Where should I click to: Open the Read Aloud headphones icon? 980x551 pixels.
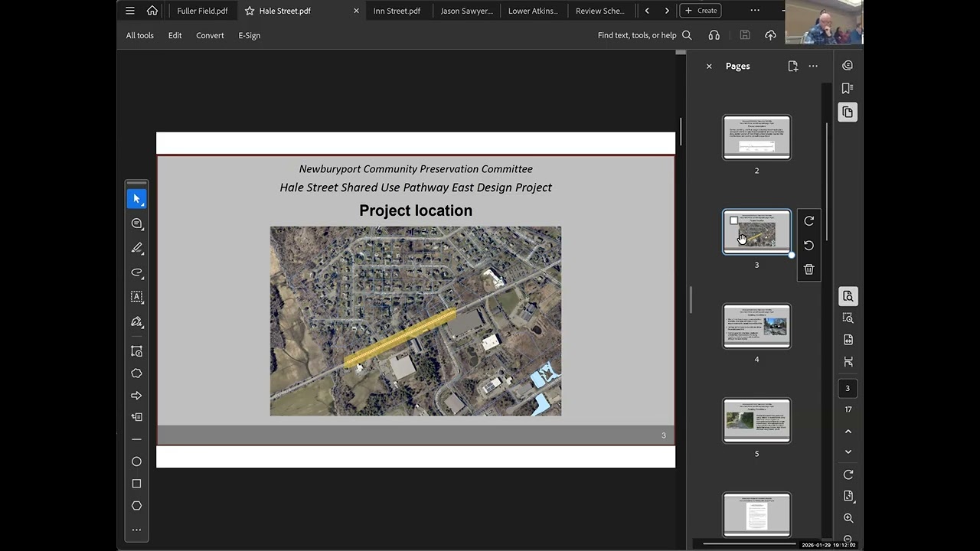pyautogui.click(x=714, y=35)
